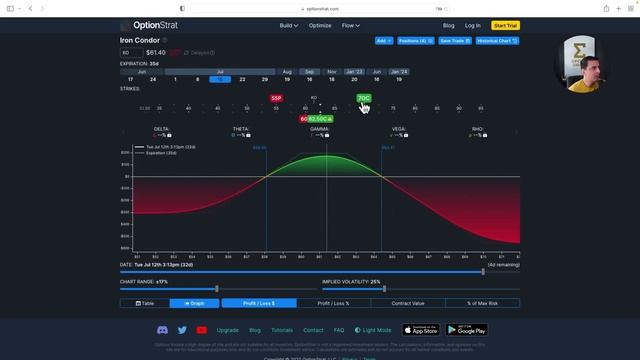Select Contract Value display
The height and width of the screenshot is (360, 640).
(408, 303)
